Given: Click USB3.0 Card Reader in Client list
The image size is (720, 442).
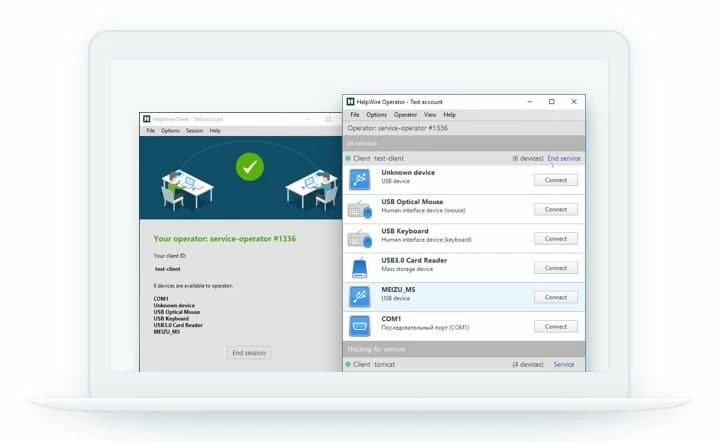Looking at the screenshot, I should pyautogui.click(x=178, y=325).
